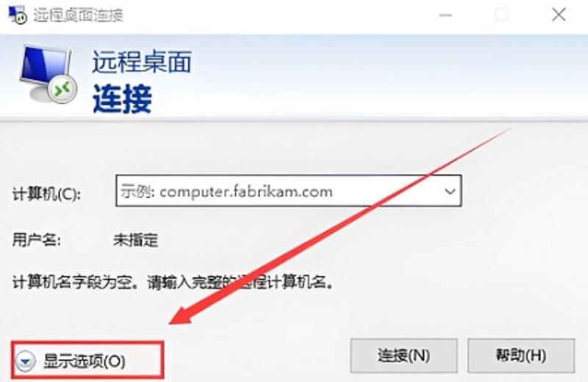Click the 远程桌面 banner heading
Screen dimensions: 588x382
[x=142, y=62]
